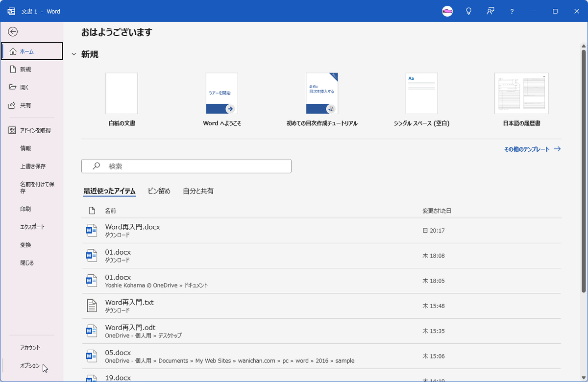Open the アカウント page
This screenshot has height=382, width=588.
click(32, 348)
